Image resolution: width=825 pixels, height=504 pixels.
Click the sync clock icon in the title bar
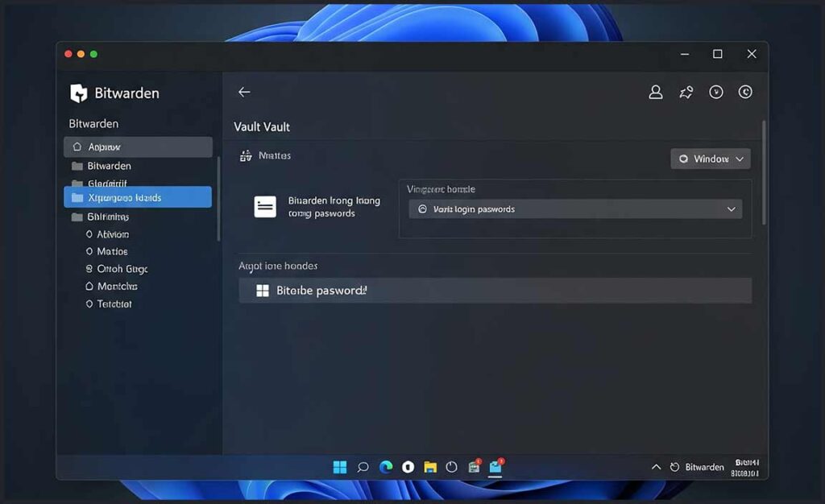click(745, 92)
